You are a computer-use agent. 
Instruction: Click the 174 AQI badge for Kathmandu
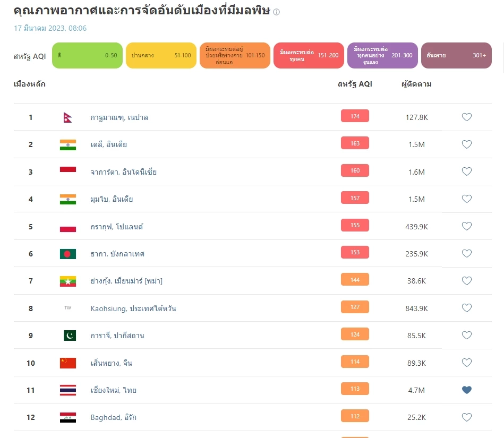355,116
